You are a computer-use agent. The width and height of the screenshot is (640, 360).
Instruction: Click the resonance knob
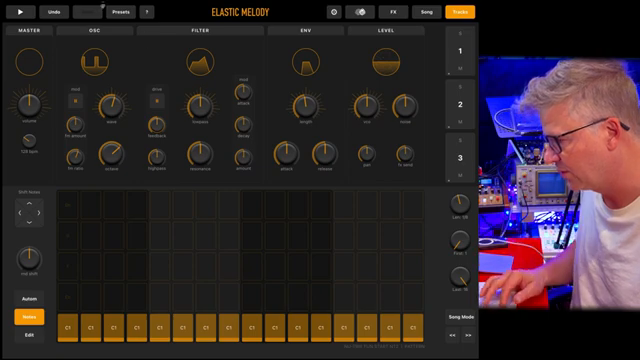200,154
